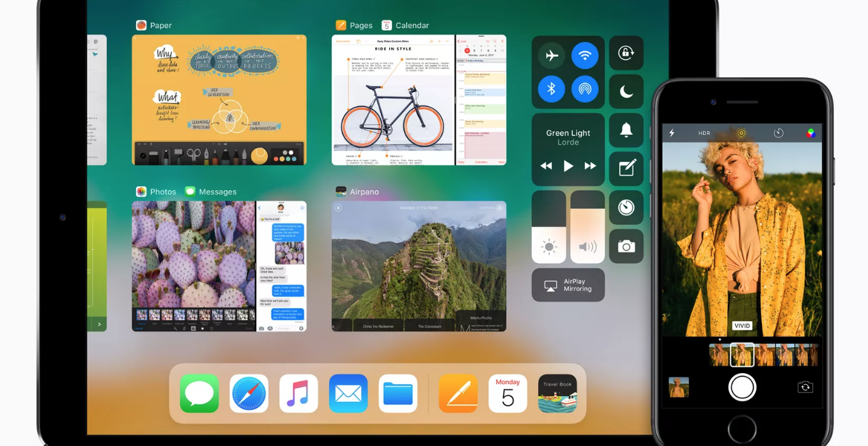Select the Paper app card
This screenshot has width=868, height=446.
tap(219, 100)
